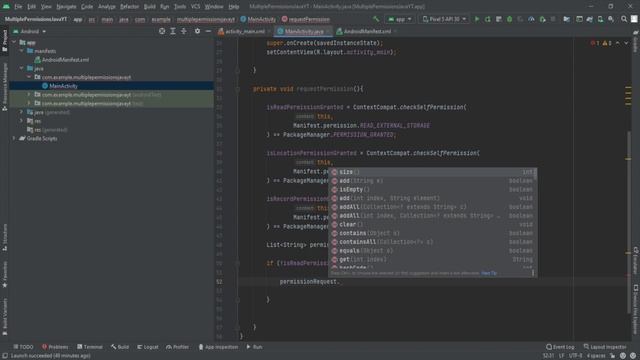Click the red error indicator in editor
Viewport: 640px width, 360px height.
coord(595,43)
